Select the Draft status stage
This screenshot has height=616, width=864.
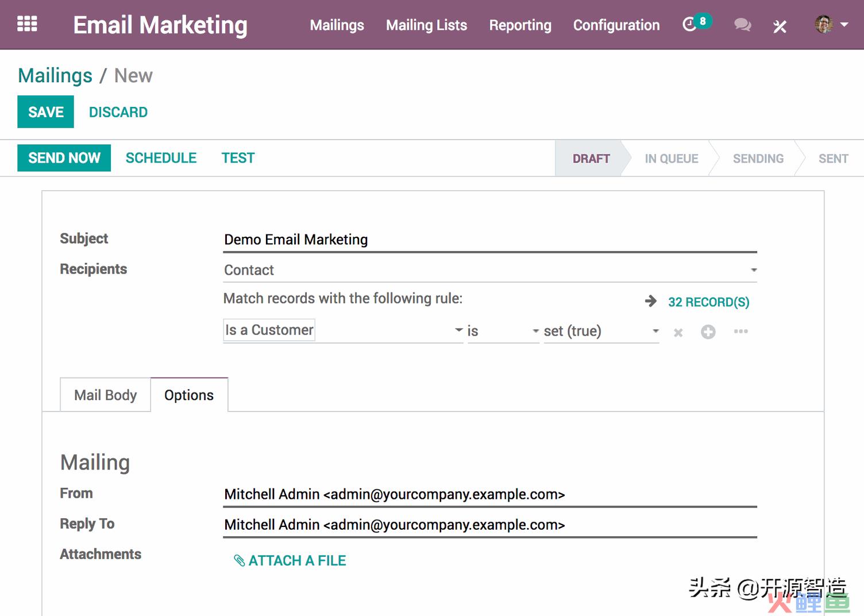point(591,159)
